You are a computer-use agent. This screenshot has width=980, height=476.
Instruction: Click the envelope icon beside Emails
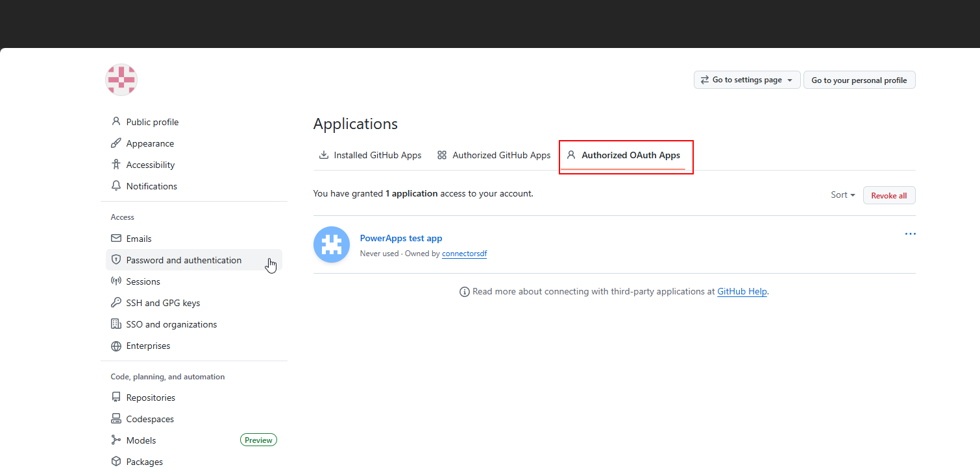click(116, 239)
